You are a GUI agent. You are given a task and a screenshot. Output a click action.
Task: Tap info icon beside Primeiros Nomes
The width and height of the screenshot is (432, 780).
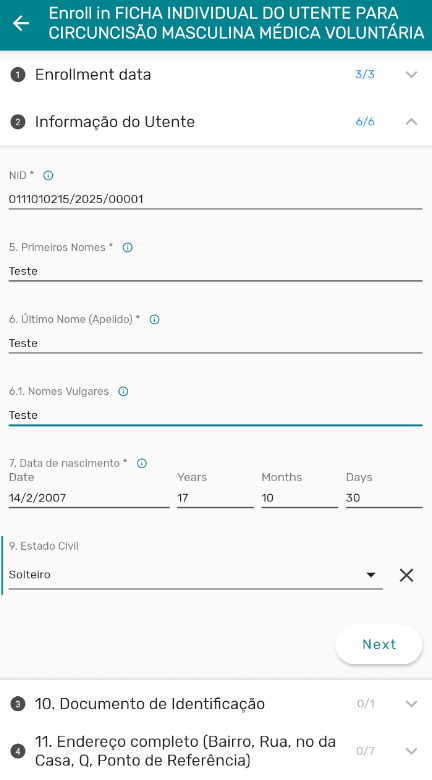(x=127, y=247)
